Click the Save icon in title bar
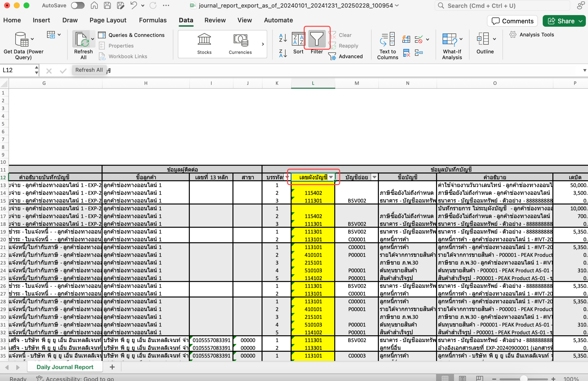 [107, 5]
